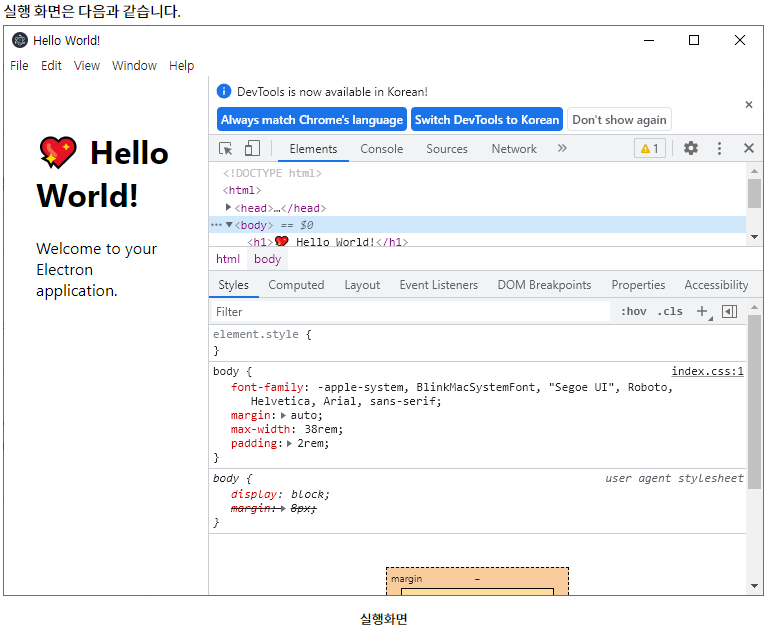Screen dimensions: 766x641
Task: Toggle the computed styles sidebar pane icon
Action: (x=729, y=311)
